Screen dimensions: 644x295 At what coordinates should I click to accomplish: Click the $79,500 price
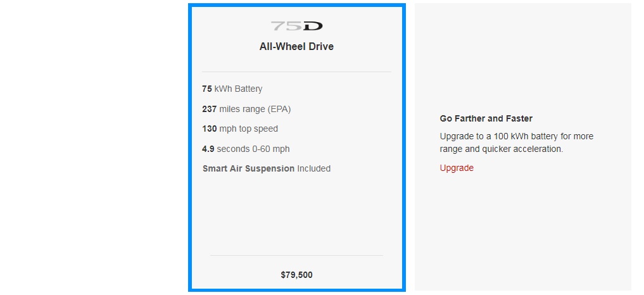pos(296,275)
